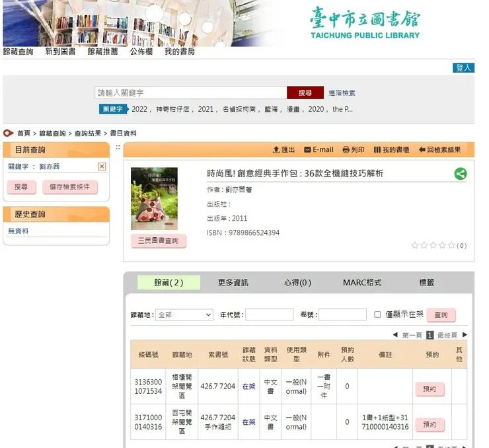Open the 新到圖書 menu

pyautogui.click(x=60, y=52)
